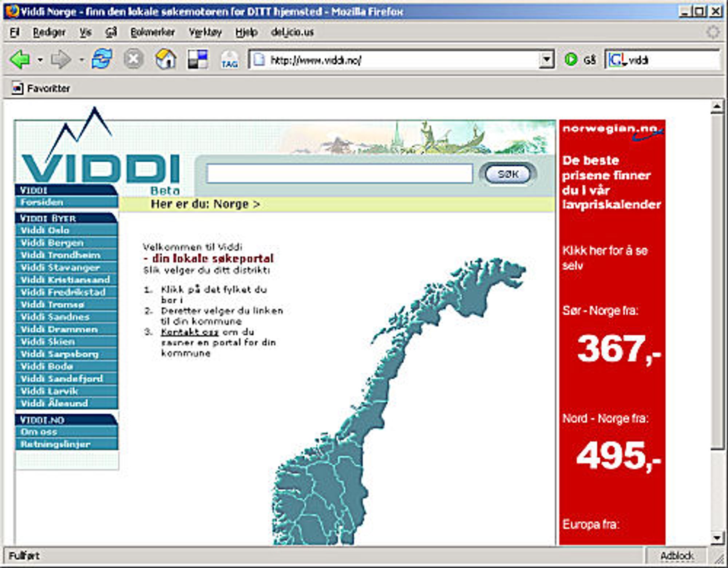This screenshot has width=728, height=568.
Task: Click the Kontakt oss link
Action: pos(190,332)
